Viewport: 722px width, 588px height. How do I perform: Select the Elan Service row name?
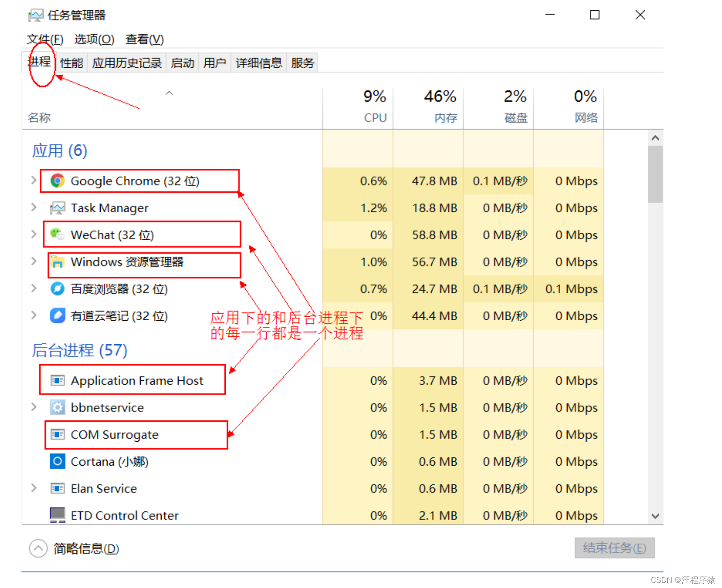click(x=104, y=489)
